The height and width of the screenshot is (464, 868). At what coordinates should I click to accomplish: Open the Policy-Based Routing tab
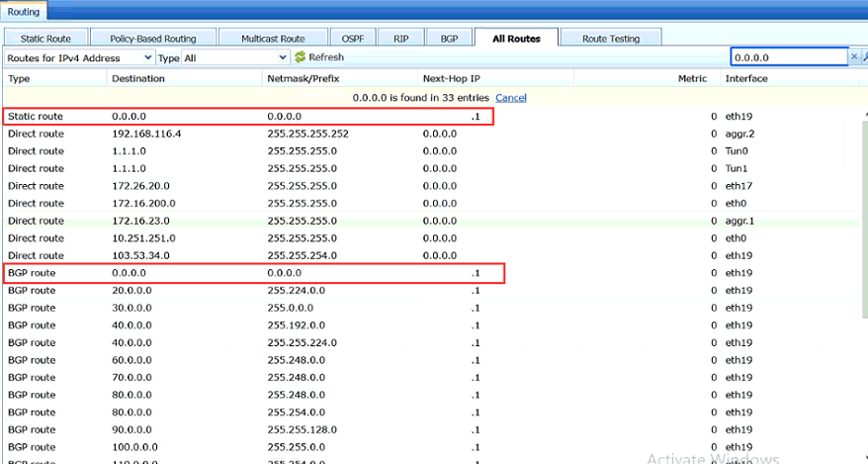[153, 39]
